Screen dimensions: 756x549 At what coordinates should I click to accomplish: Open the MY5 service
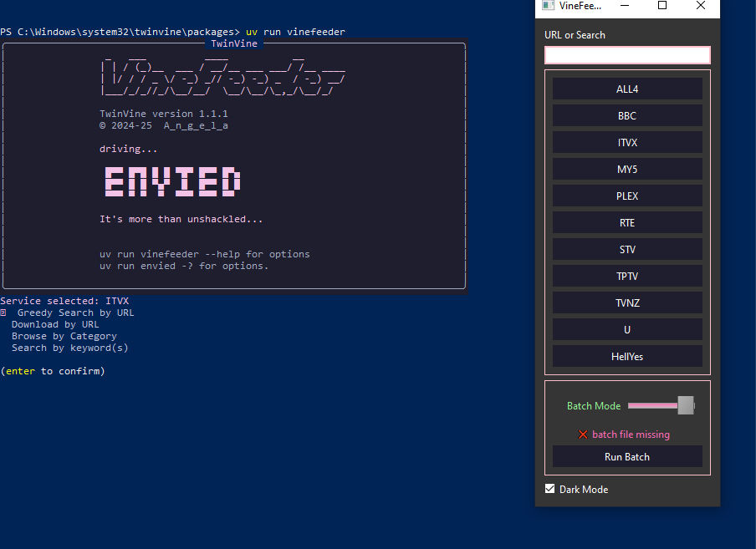[626, 169]
